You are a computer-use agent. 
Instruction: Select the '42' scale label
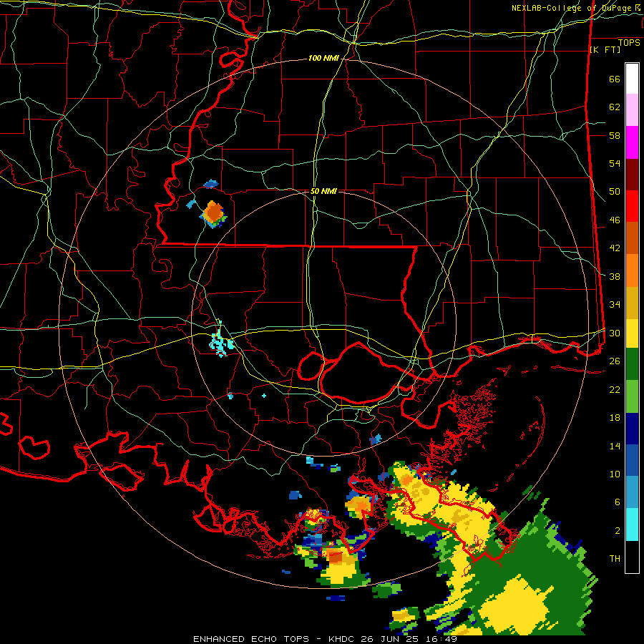click(x=615, y=248)
